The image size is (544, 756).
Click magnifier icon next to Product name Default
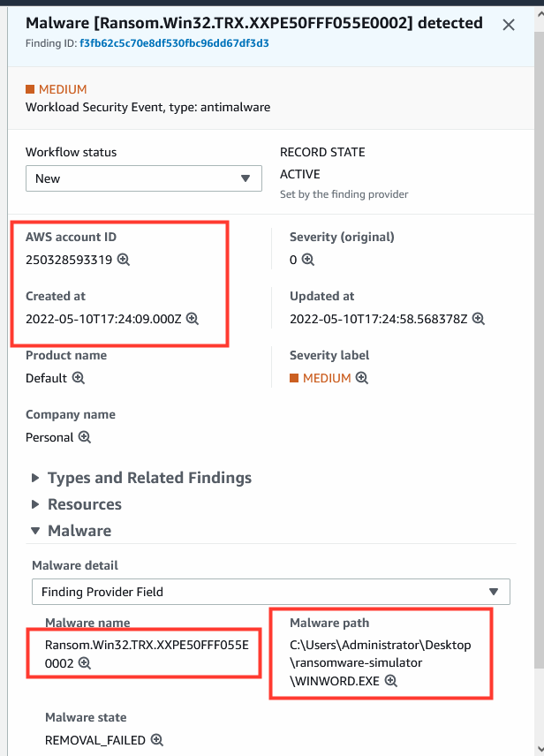[78, 378]
